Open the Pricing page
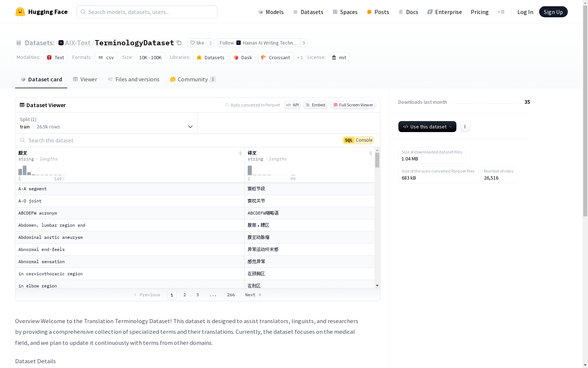 (480, 12)
